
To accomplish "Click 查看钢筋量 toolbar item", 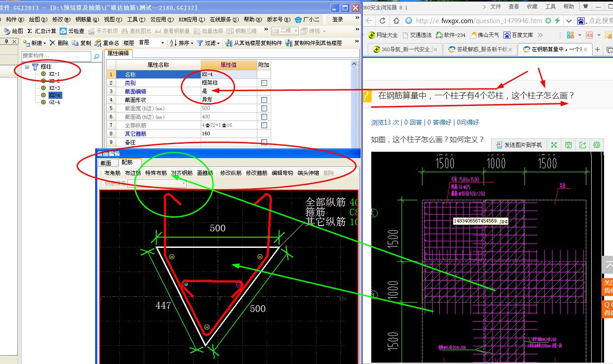I will pyautogui.click(x=172, y=31).
